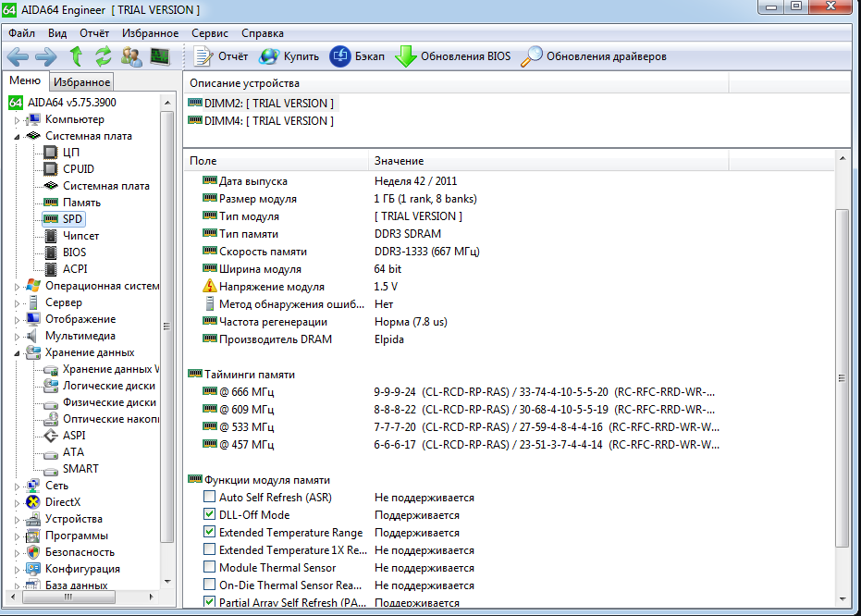Toggle Partial Array Self Refresh checkbox
This screenshot has width=861, height=616.
209,602
